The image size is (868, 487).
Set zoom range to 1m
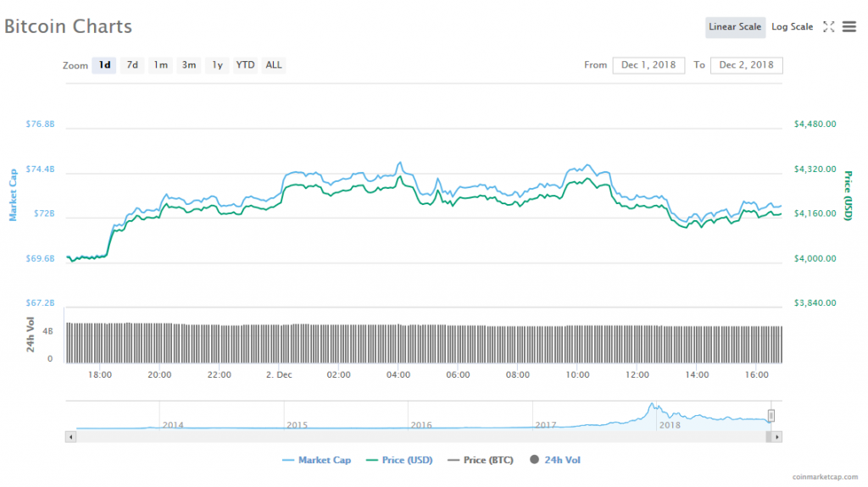pyautogui.click(x=160, y=65)
